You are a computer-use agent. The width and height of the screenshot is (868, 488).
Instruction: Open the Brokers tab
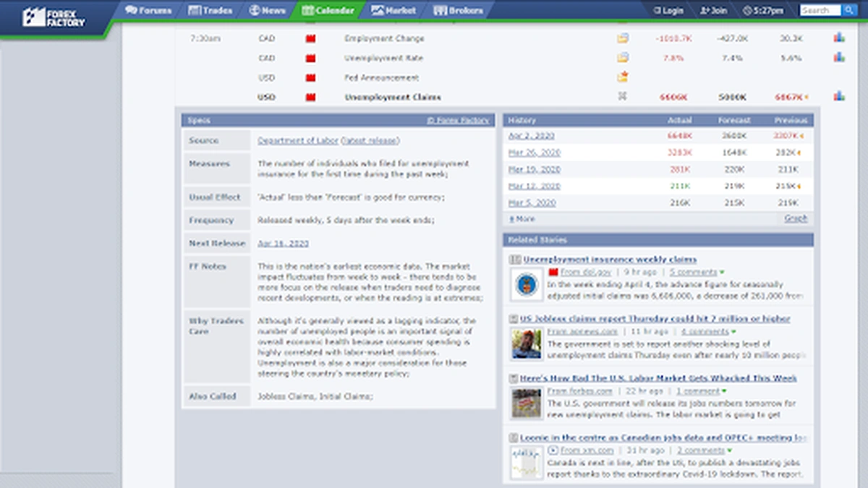(458, 10)
